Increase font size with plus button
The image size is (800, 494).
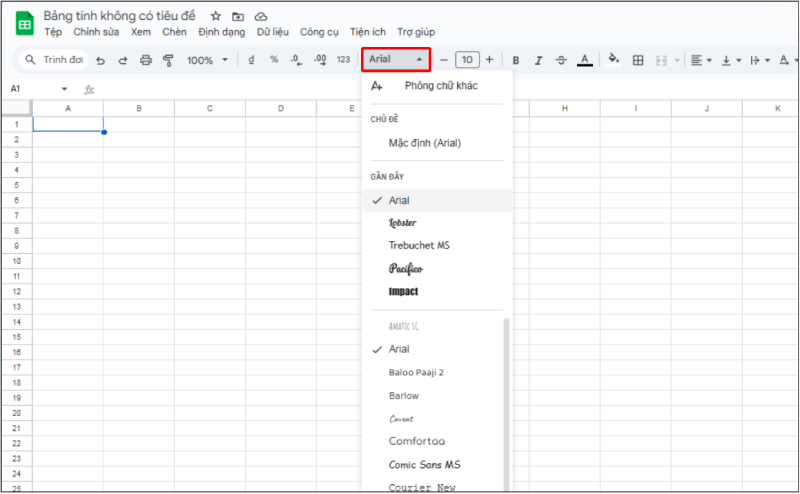[489, 60]
